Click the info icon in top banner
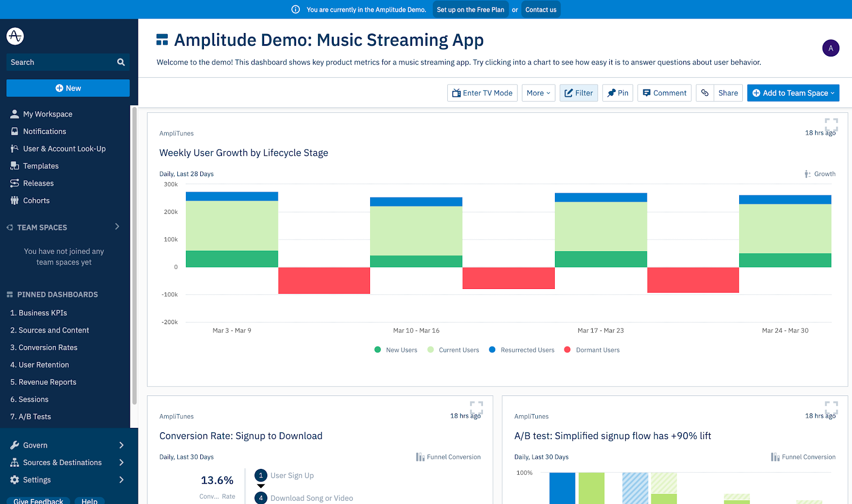852x504 pixels. click(x=296, y=10)
